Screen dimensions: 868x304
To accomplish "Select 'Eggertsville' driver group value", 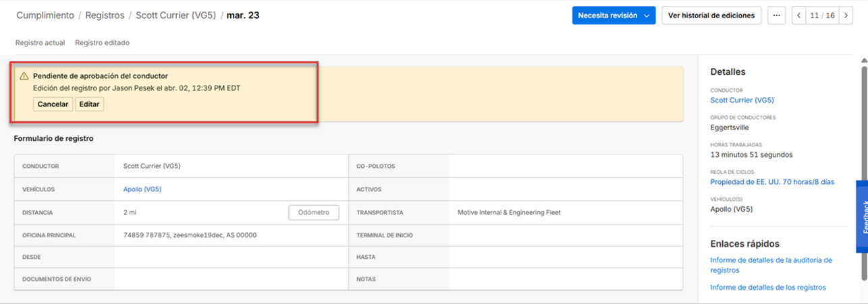I will click(x=730, y=127).
